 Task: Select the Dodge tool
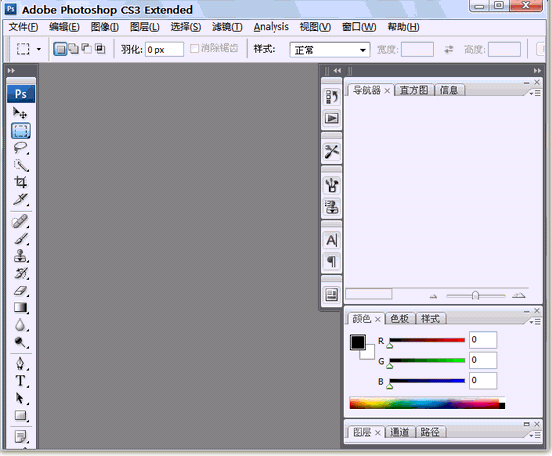[20, 342]
